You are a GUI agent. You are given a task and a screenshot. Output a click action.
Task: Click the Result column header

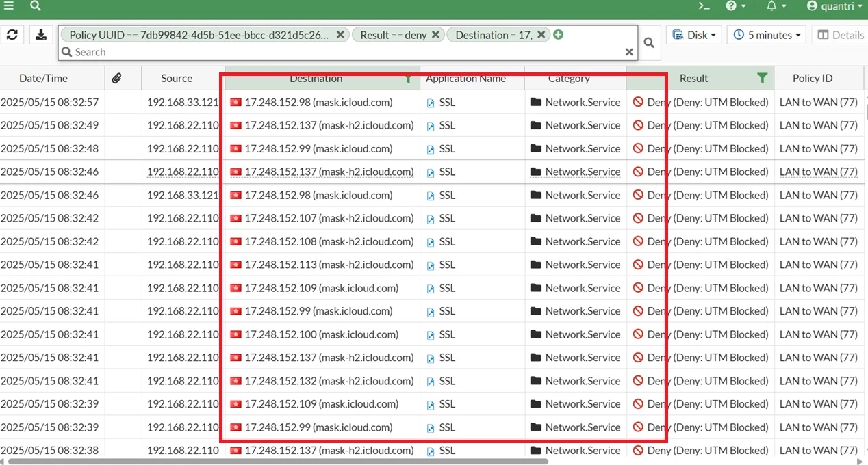[x=693, y=78]
